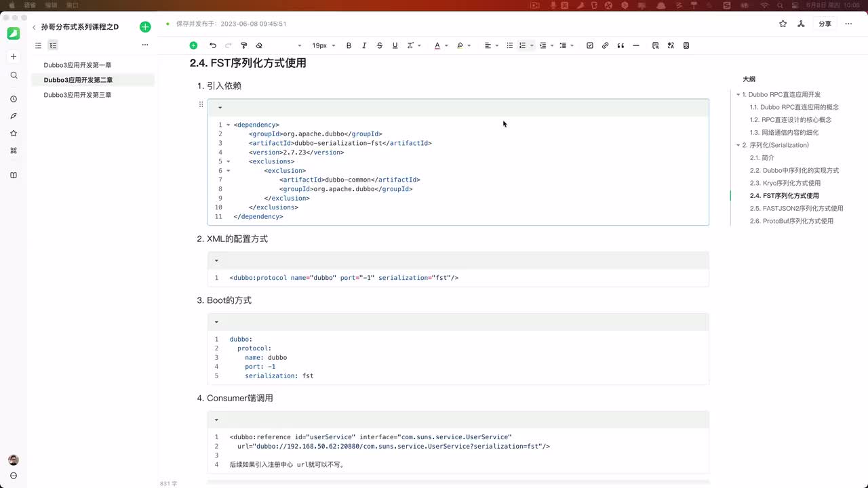The image size is (868, 488).
Task: Click the 分享 share button
Action: coord(825,24)
